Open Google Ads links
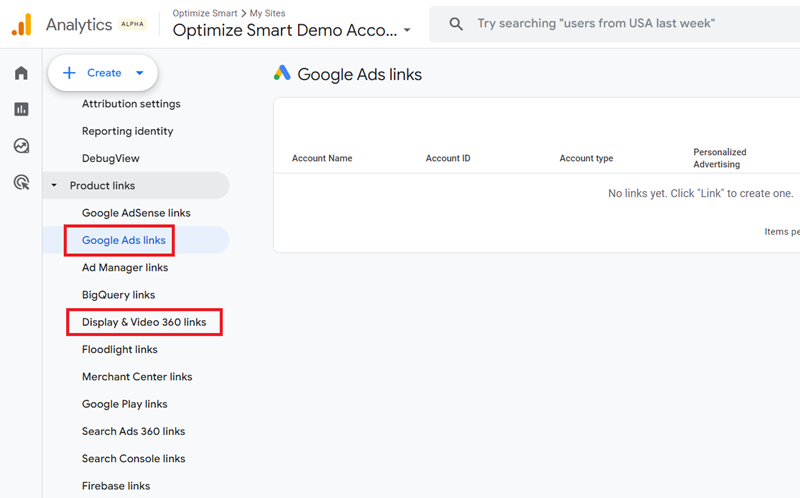This screenshot has width=800, height=498. pos(123,240)
